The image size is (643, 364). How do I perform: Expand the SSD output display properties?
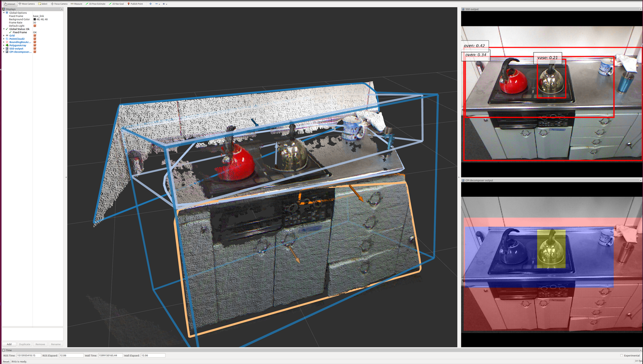coord(4,49)
